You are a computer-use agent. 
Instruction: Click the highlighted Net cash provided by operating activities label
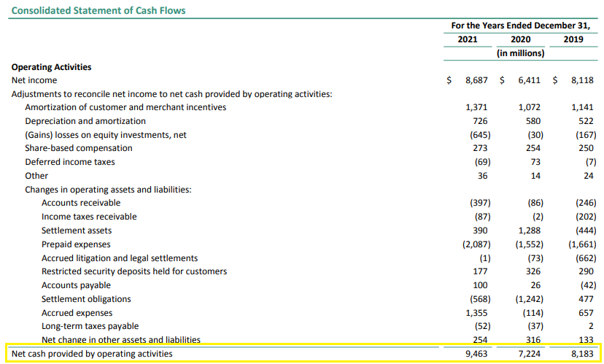pyautogui.click(x=92, y=355)
